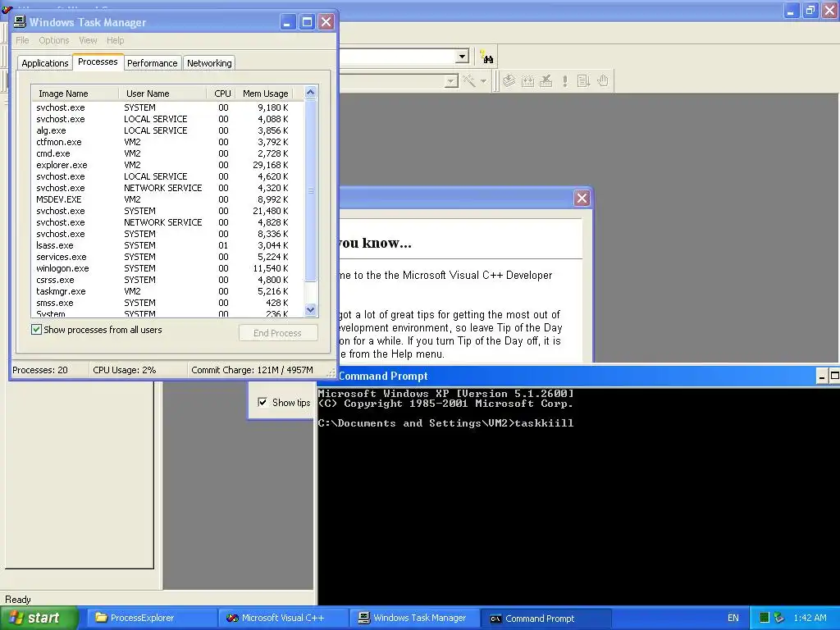Open the Networking tab

point(209,62)
